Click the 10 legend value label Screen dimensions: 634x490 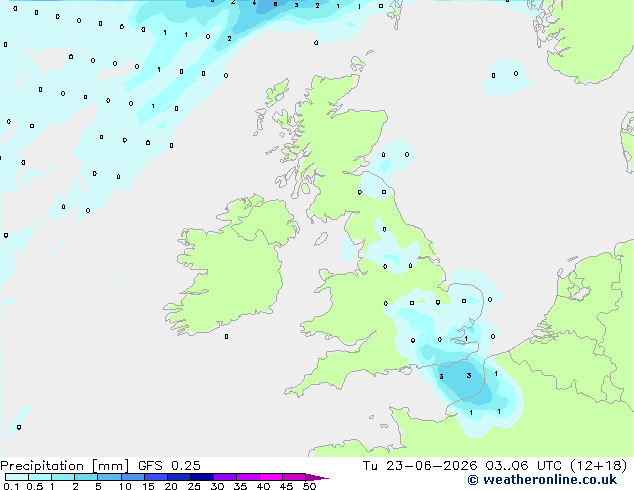125,486
